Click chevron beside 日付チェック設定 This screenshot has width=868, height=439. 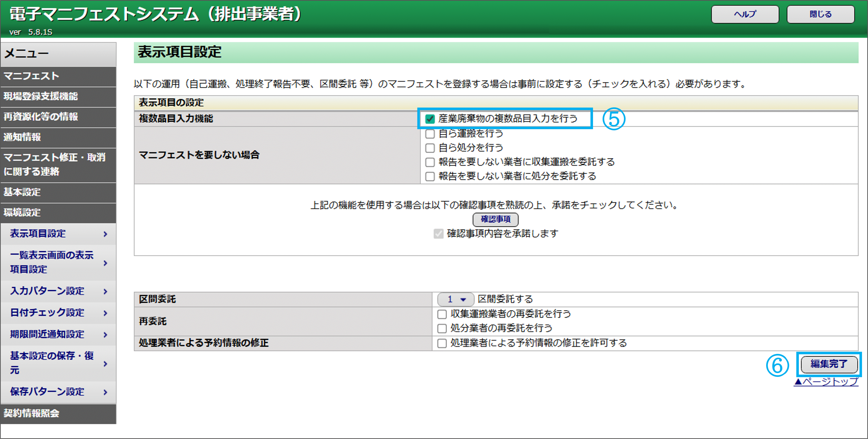click(105, 313)
